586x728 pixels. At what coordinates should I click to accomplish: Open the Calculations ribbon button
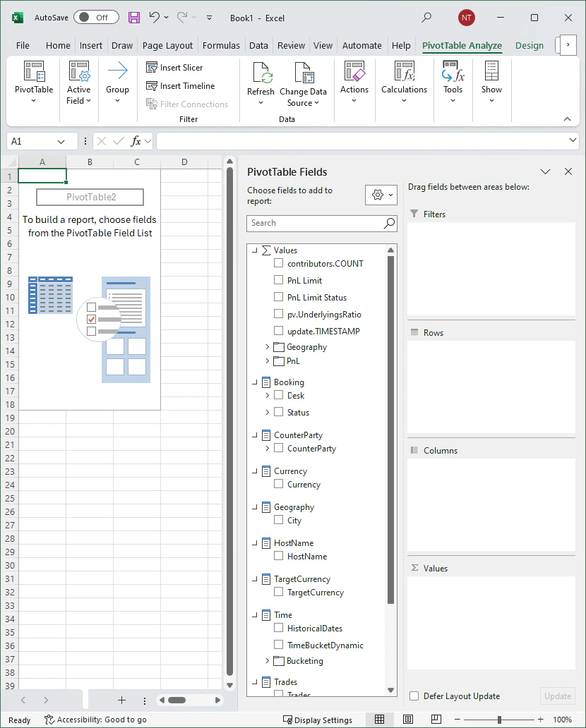coord(405,83)
